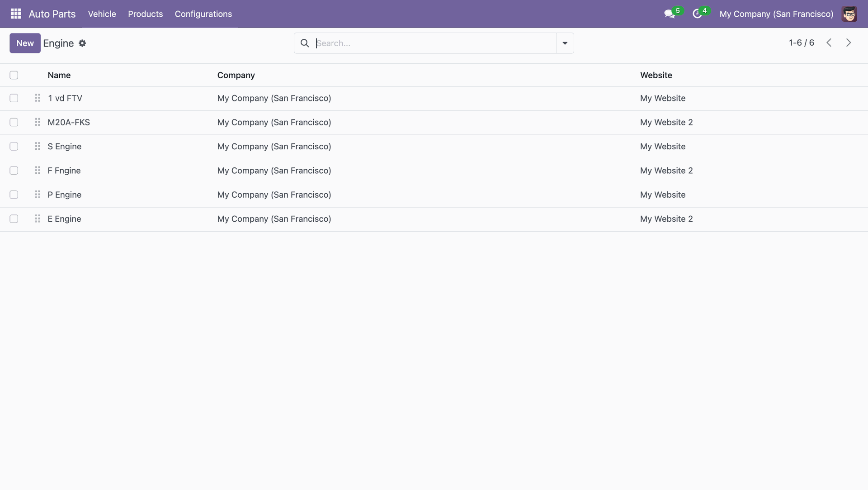Image resolution: width=868 pixels, height=490 pixels.
Task: Expand the search filter options dropdown
Action: (565, 43)
